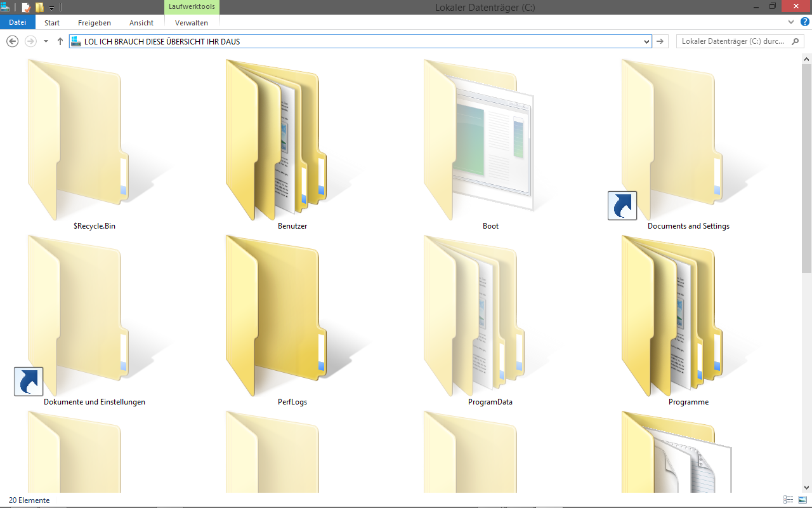Click the "Benutzer" folder label
Screen dimensions: 812x508
point(292,226)
